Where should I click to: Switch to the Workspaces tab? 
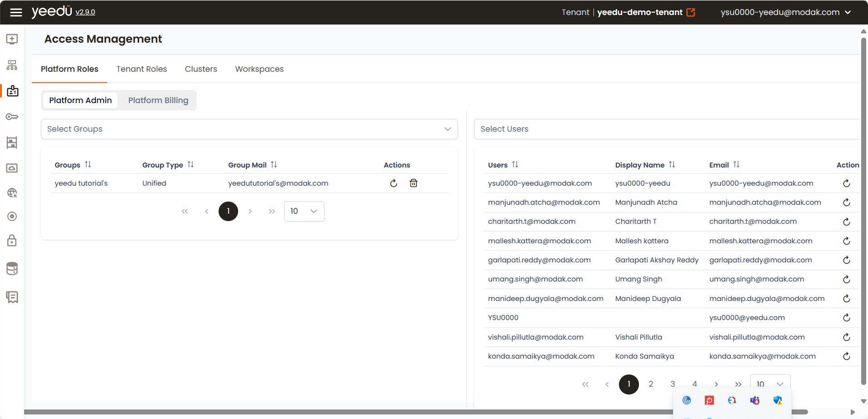(259, 69)
